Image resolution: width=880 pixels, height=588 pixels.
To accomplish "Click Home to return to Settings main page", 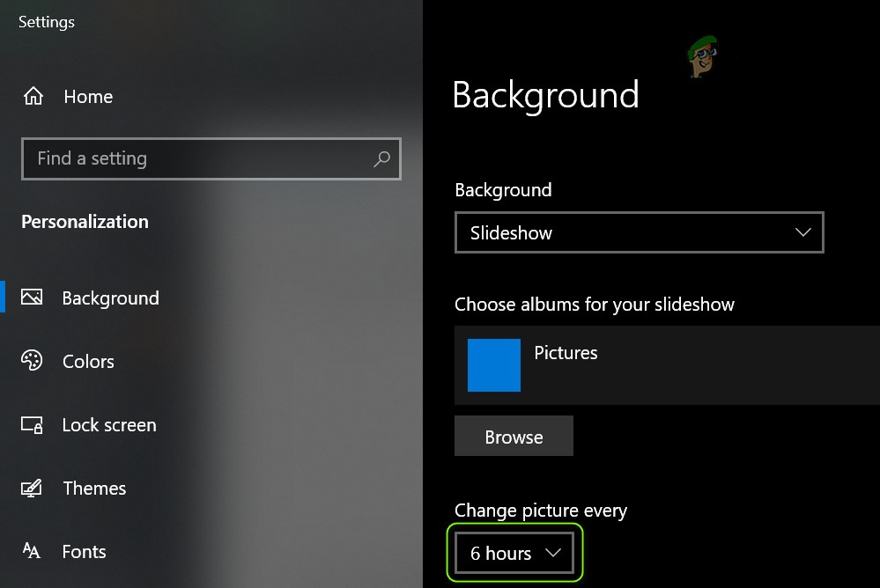I will coord(87,96).
